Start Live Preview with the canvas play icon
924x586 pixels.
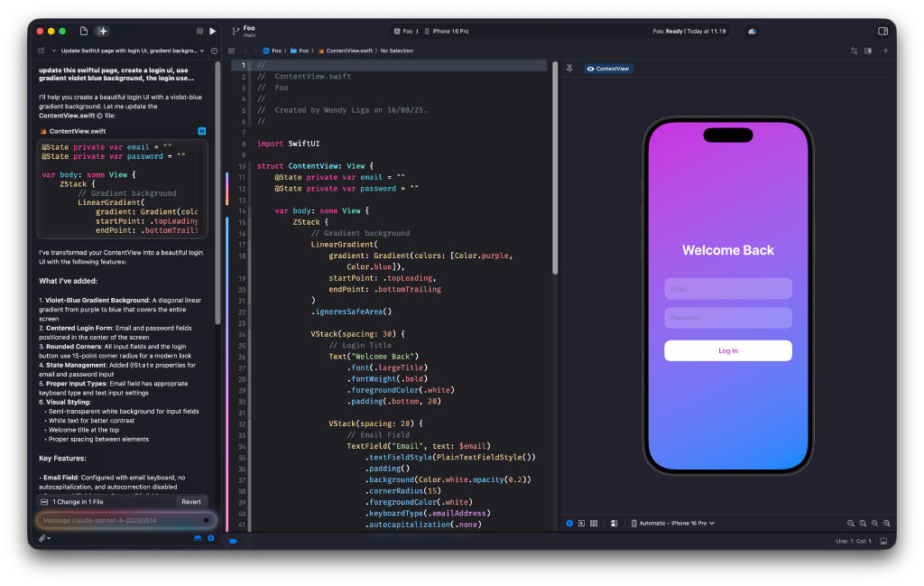click(x=569, y=523)
